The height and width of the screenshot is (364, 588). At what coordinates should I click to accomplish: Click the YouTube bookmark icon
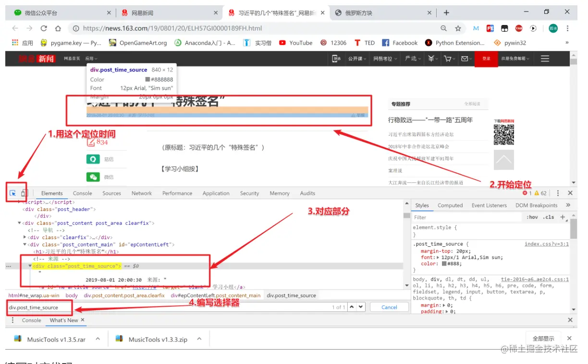pyautogui.click(x=283, y=43)
